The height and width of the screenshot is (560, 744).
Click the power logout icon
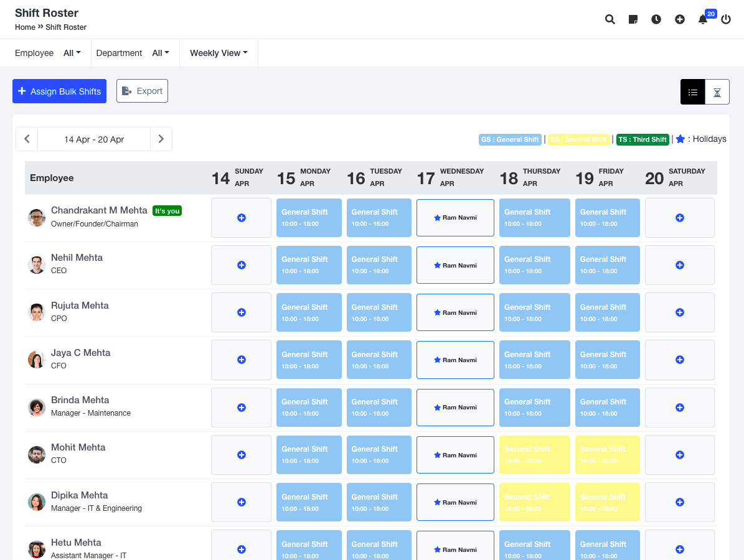[x=726, y=19]
